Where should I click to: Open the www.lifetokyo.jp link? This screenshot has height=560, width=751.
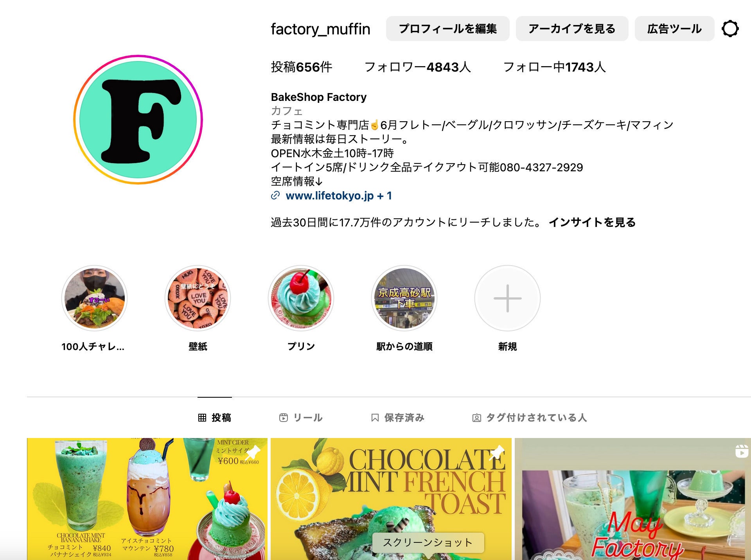[330, 196]
